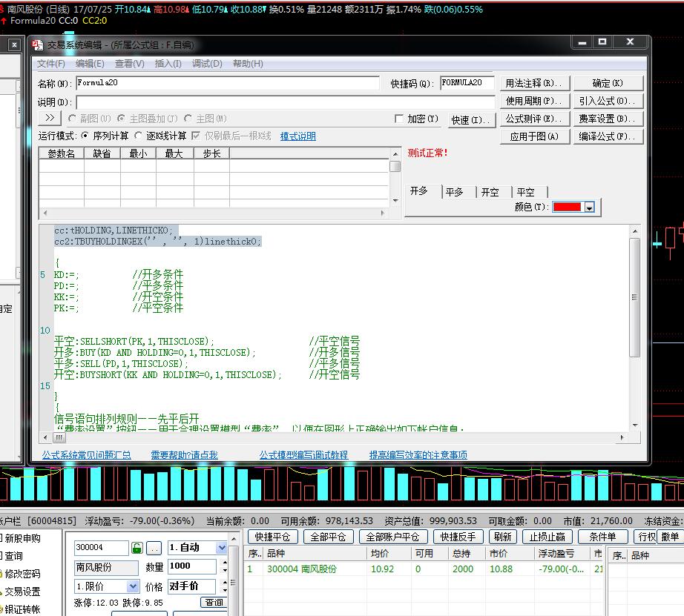Click the 全部平仓 button
The width and height of the screenshot is (684, 616).
pyautogui.click(x=328, y=537)
